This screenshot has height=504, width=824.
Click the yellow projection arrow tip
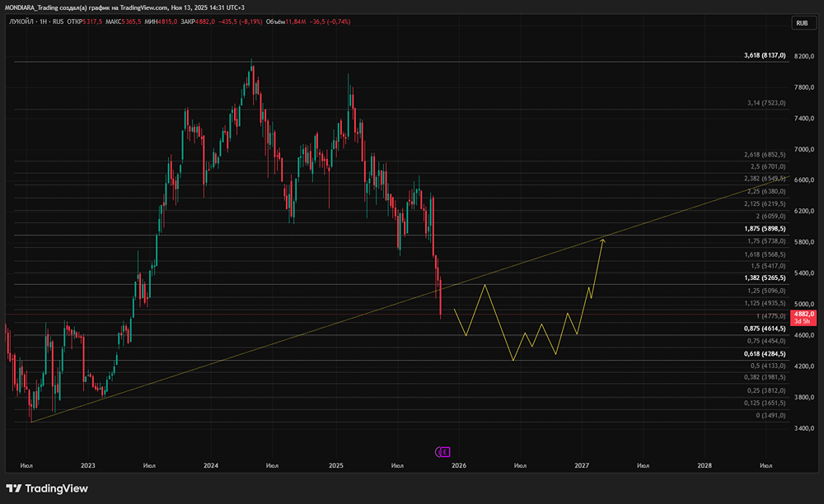[x=603, y=240]
